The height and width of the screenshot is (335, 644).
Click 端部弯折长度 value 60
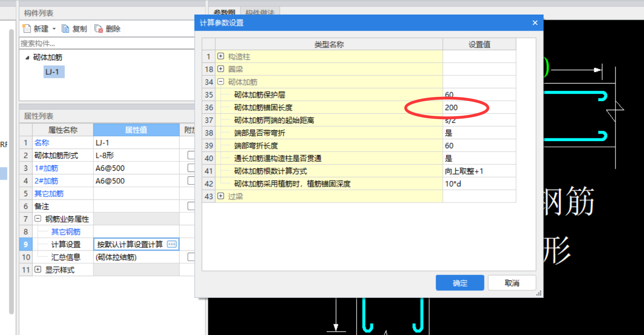pyautogui.click(x=479, y=145)
